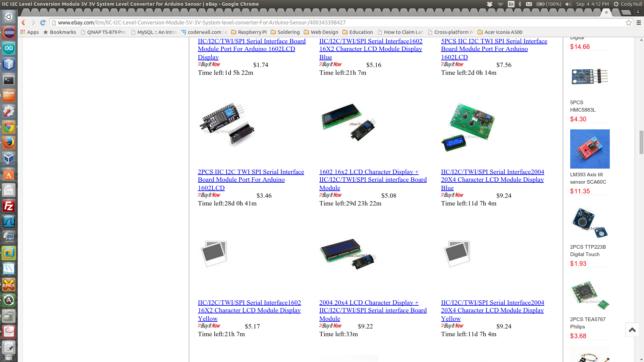Launch Eclipse from the dock
The width and height of the screenshot is (644, 362).
(9, 33)
